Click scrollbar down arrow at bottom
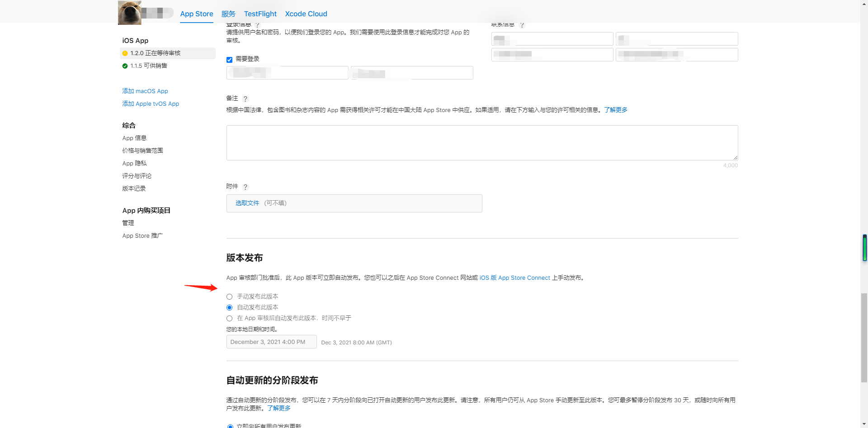The height and width of the screenshot is (428, 868). tap(864, 425)
